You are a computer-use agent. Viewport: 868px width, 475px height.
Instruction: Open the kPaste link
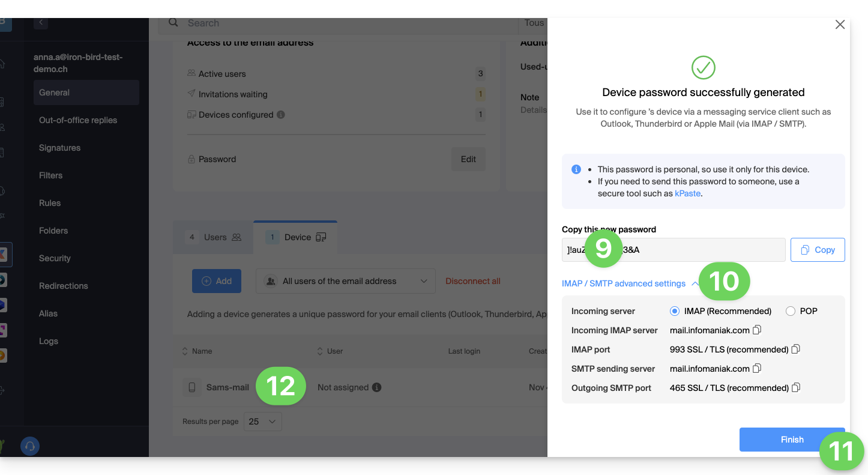687,193
